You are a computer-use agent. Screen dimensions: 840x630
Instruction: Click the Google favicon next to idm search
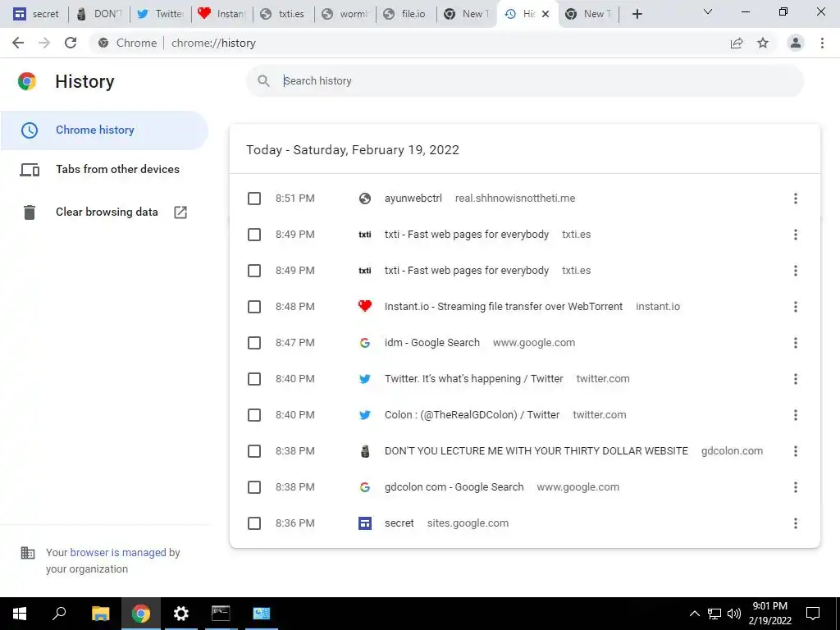coord(365,343)
